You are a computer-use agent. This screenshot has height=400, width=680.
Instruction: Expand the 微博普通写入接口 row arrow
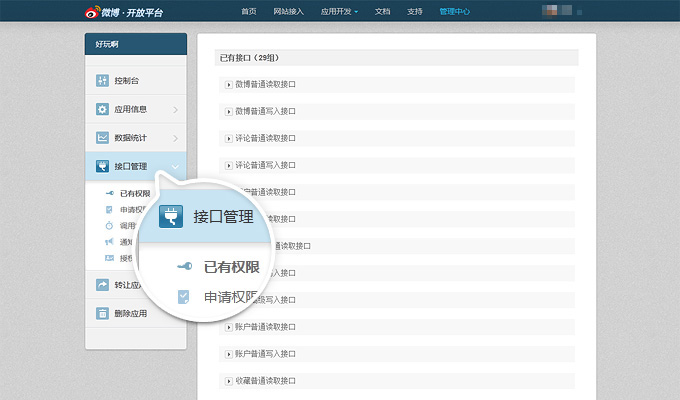pyautogui.click(x=229, y=111)
